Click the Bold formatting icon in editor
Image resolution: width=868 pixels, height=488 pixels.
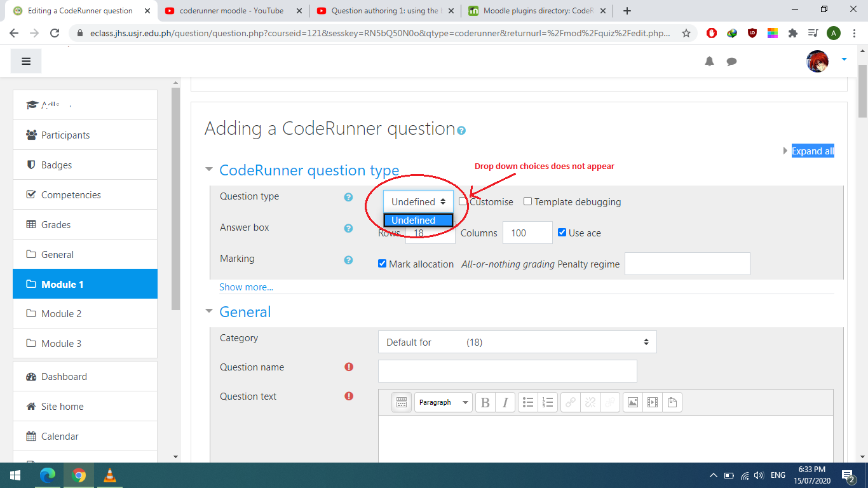485,402
